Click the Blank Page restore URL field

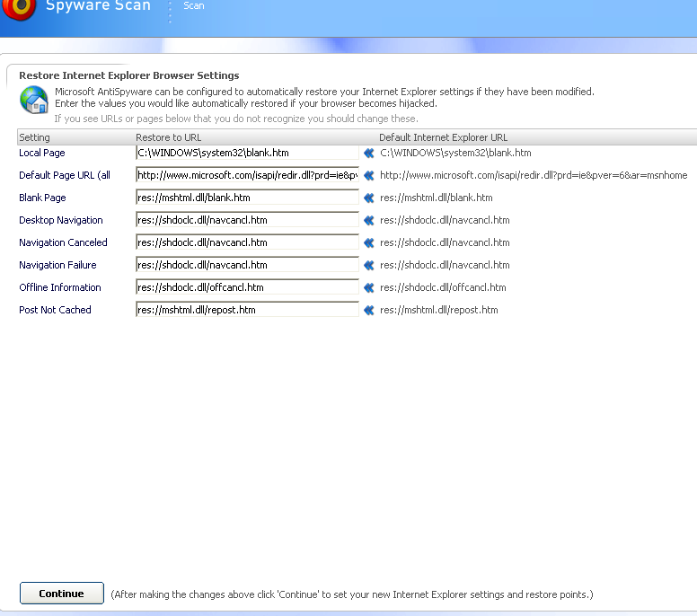(x=247, y=198)
